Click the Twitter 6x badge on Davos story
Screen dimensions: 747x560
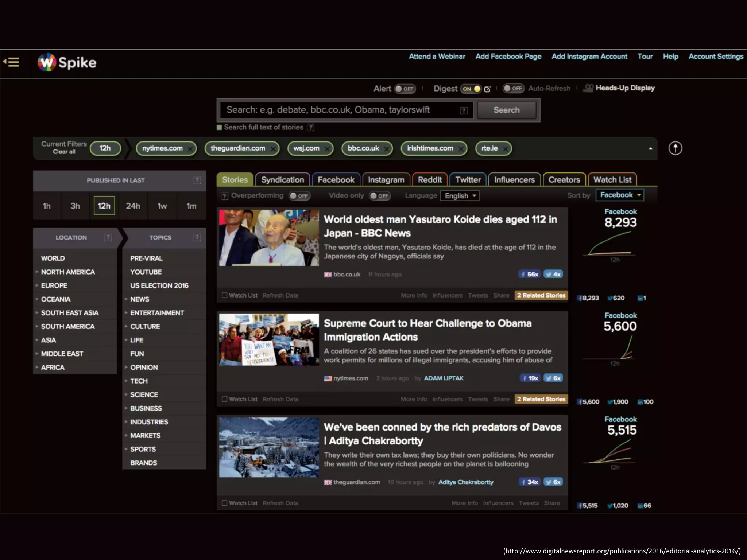[x=553, y=482]
